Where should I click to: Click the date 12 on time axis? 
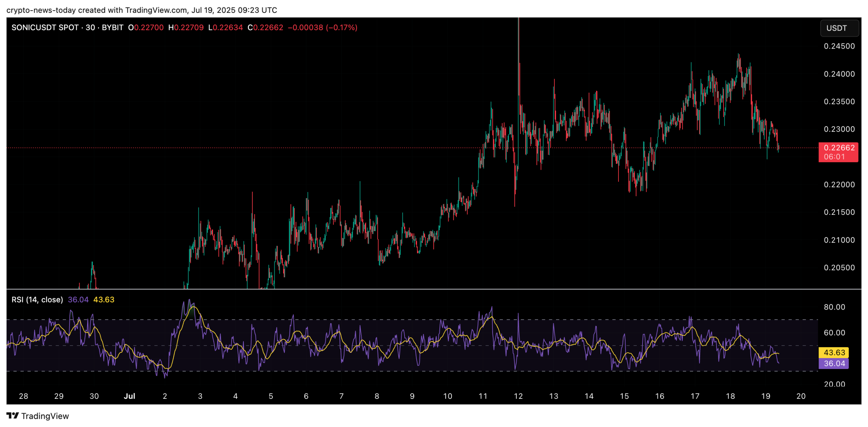click(x=518, y=396)
